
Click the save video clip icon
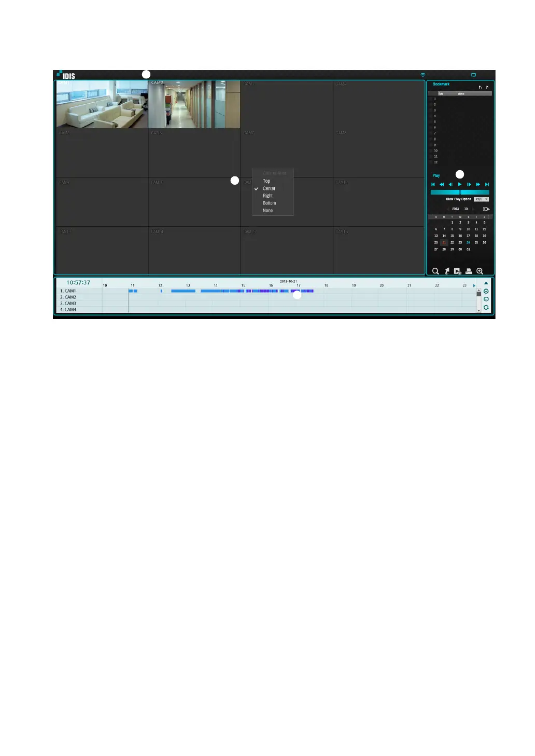(457, 271)
